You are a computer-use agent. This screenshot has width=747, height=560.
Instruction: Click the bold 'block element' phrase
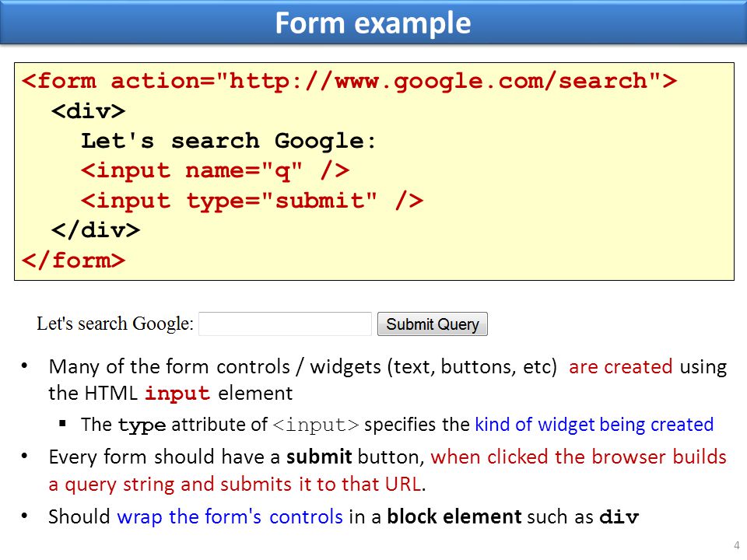[454, 516]
